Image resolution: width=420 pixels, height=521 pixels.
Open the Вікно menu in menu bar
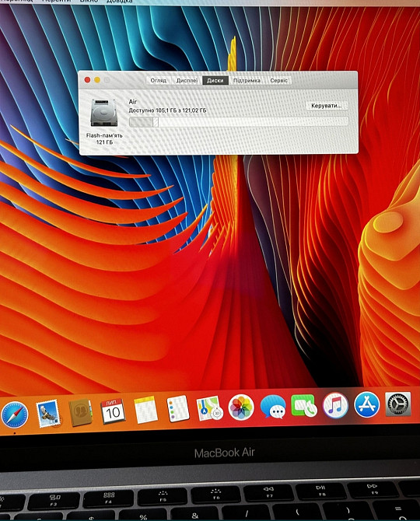click(x=89, y=2)
